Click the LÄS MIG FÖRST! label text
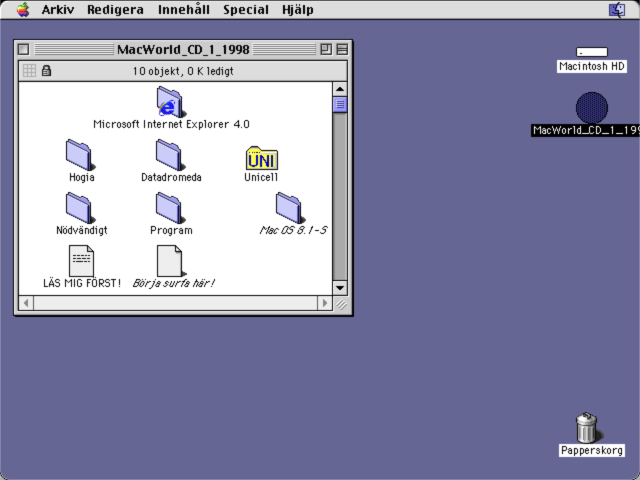This screenshot has width=640, height=480. tap(82, 283)
